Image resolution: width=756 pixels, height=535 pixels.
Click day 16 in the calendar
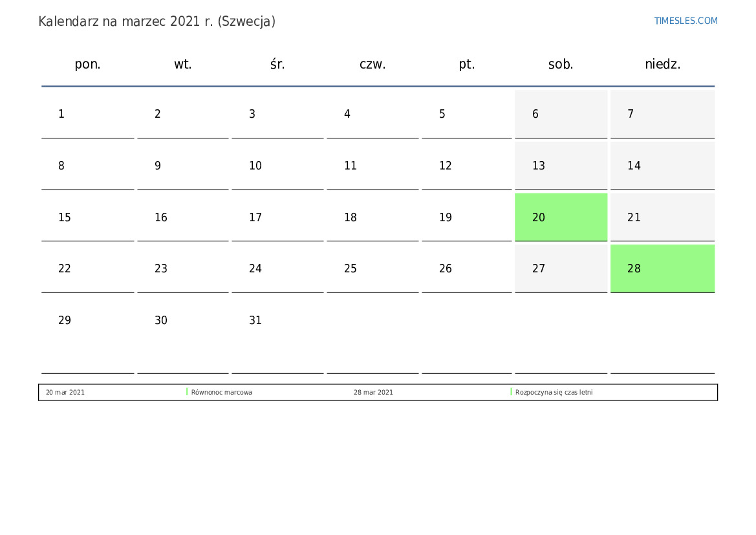coord(183,217)
